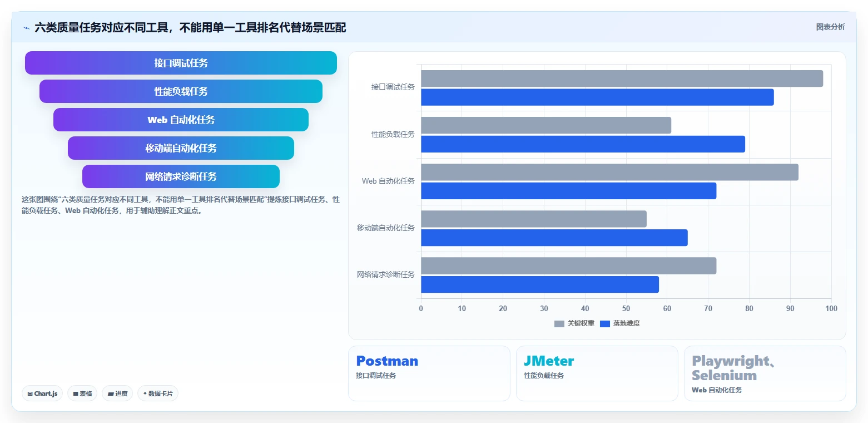Toggle the 关键权重 legend entry
The width and height of the screenshot is (868, 423).
(x=574, y=323)
